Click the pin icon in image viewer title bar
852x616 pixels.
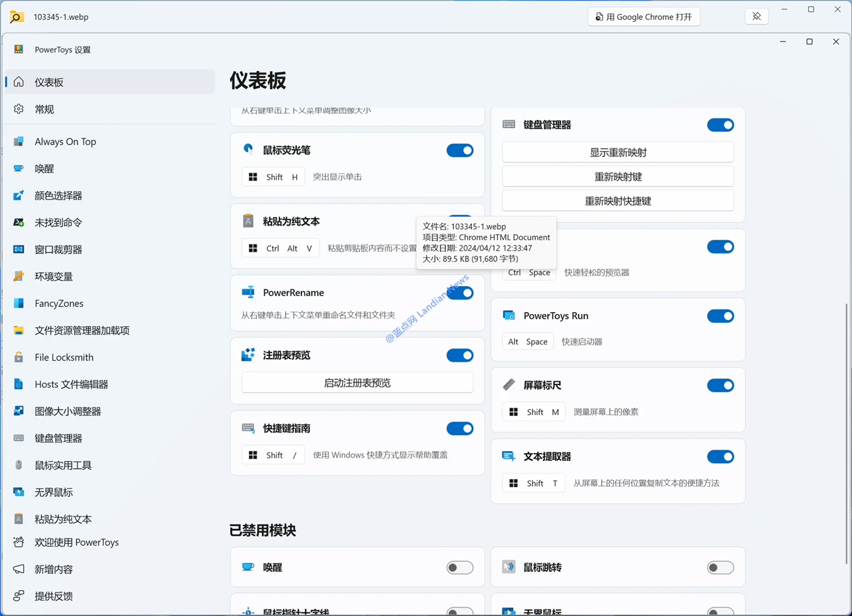pyautogui.click(x=757, y=17)
